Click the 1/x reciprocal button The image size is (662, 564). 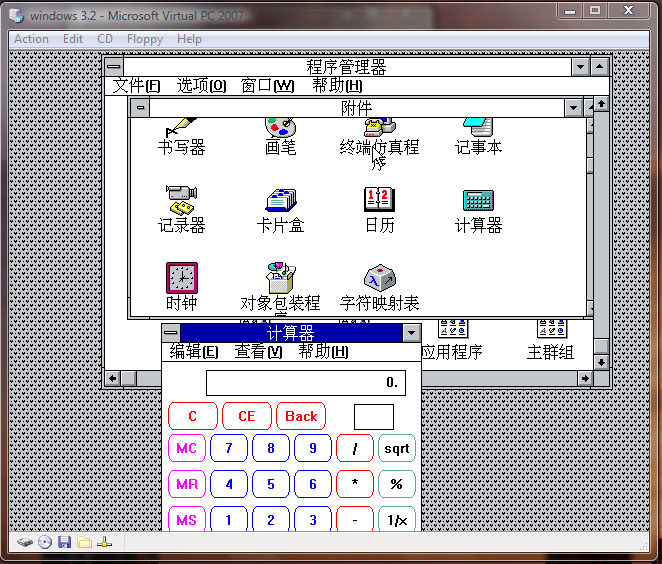pyautogui.click(x=397, y=519)
